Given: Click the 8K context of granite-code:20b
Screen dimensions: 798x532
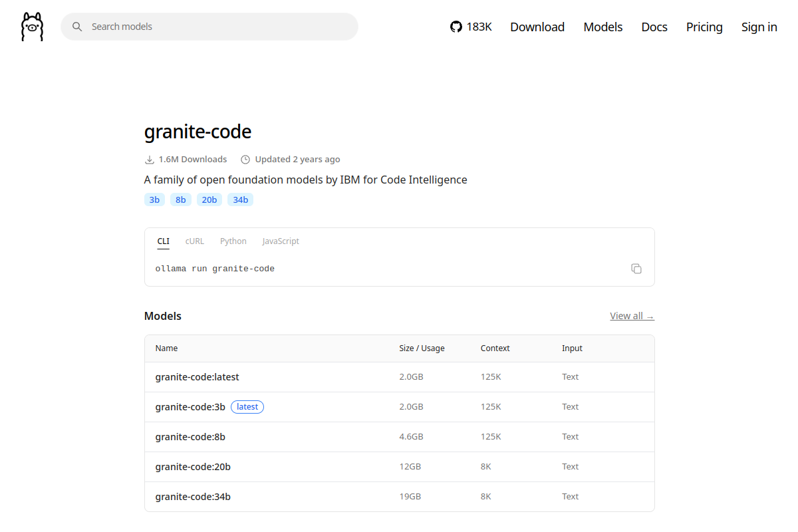Looking at the screenshot, I should (486, 467).
